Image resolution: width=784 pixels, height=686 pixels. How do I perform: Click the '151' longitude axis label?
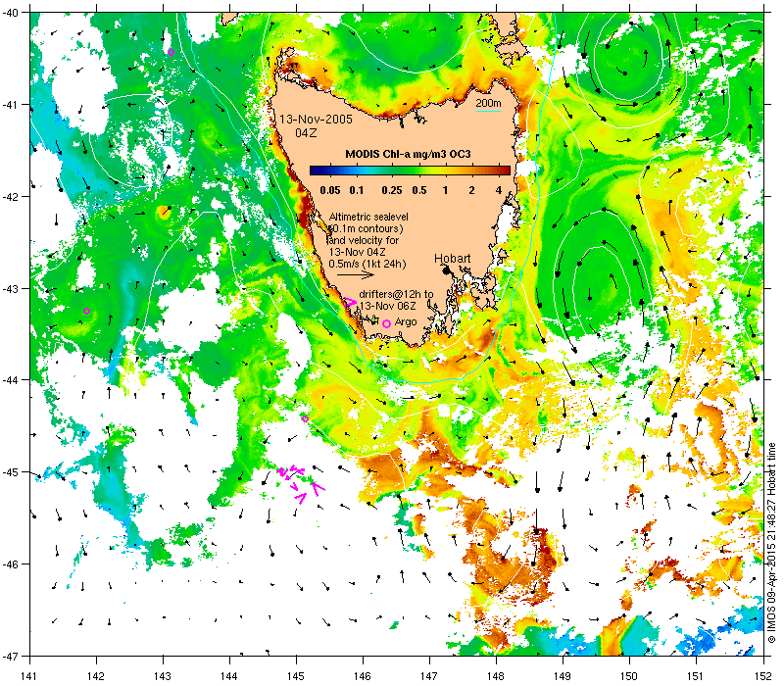696,676
